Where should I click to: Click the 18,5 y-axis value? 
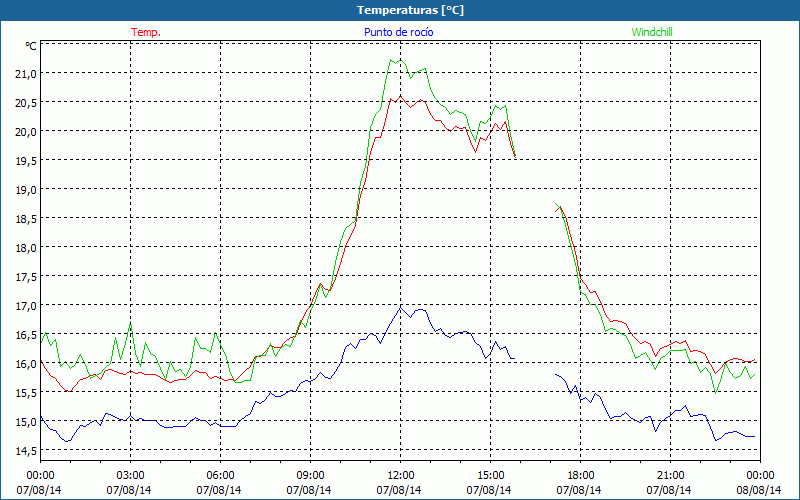26,218
